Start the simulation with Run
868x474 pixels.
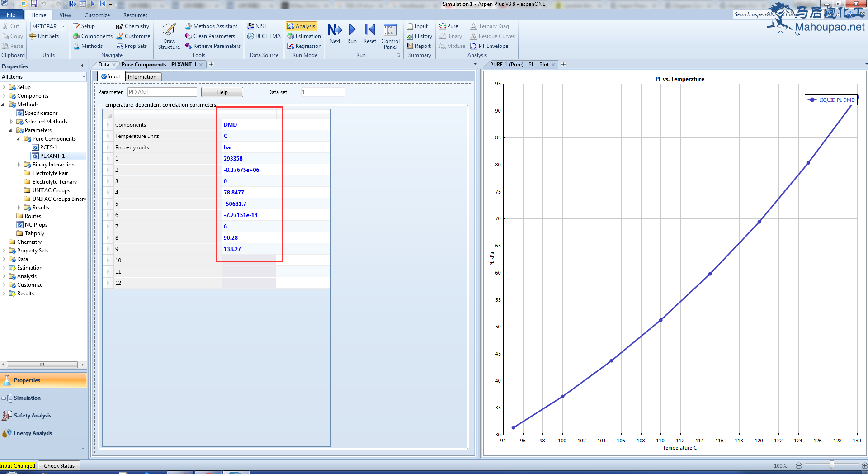coord(352,34)
